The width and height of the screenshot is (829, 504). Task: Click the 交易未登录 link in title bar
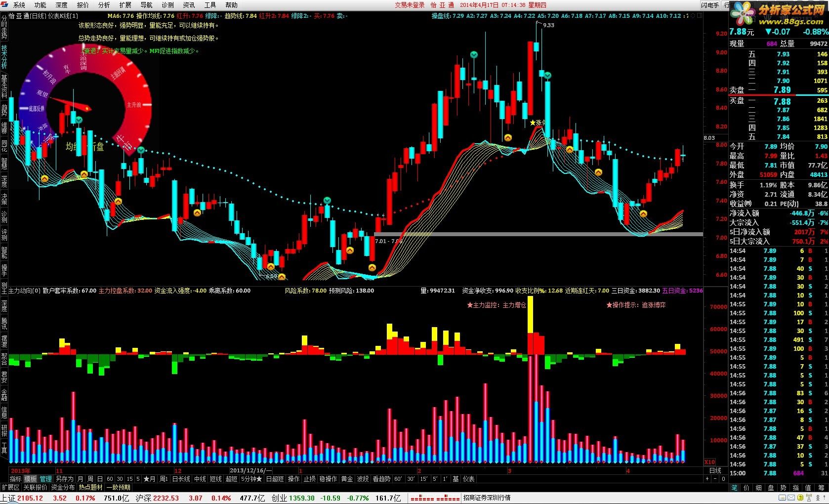(410, 5)
